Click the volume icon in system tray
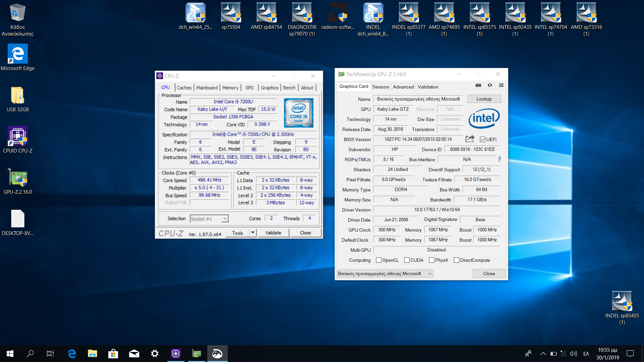Image resolution: width=644 pixels, height=362 pixels. [x=574, y=354]
